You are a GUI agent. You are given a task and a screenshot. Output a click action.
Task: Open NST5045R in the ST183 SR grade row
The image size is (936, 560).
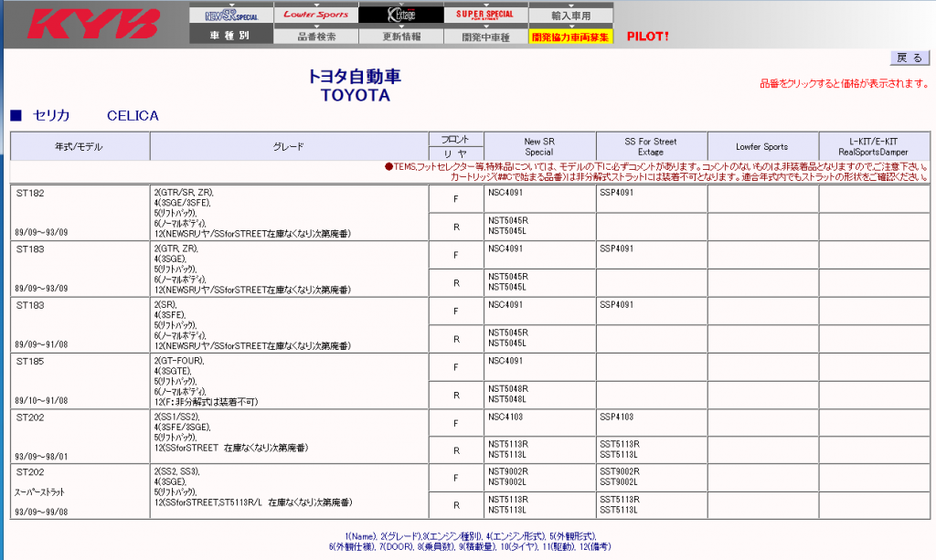508,333
